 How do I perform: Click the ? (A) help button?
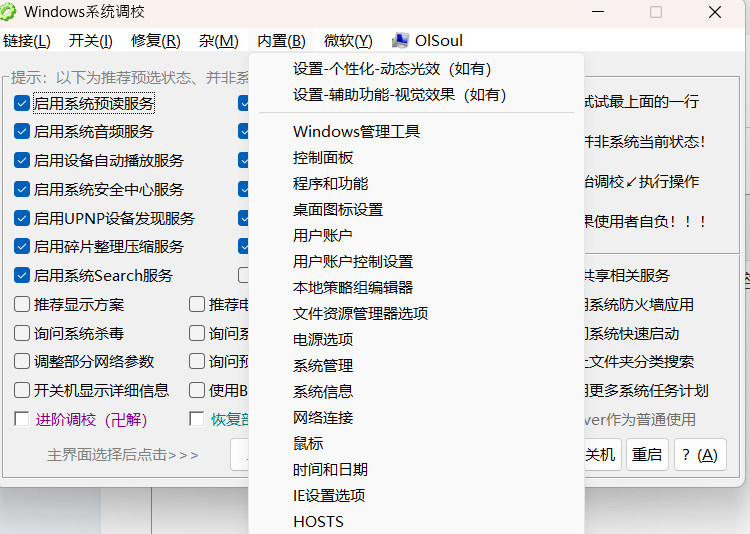(700, 455)
